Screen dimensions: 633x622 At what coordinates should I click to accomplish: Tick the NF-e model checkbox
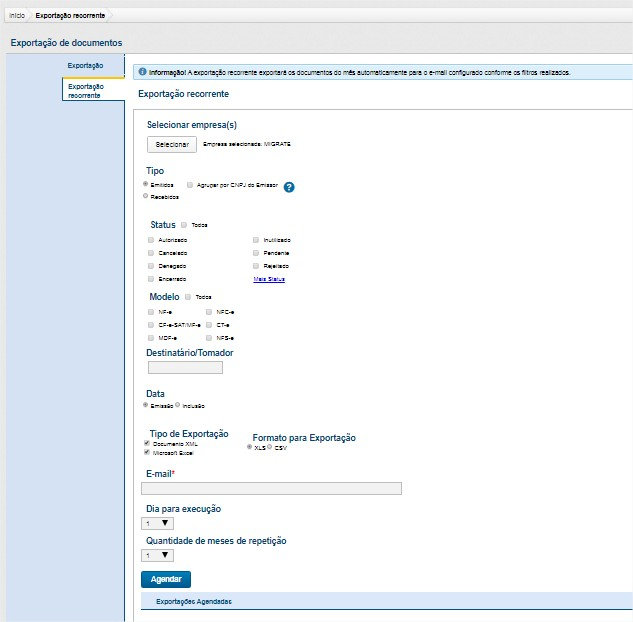coord(151,312)
